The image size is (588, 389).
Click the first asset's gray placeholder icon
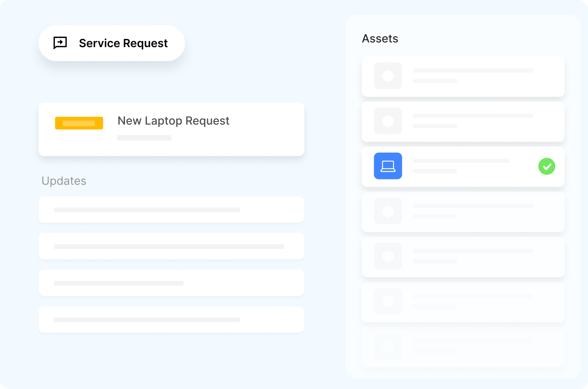(x=388, y=76)
